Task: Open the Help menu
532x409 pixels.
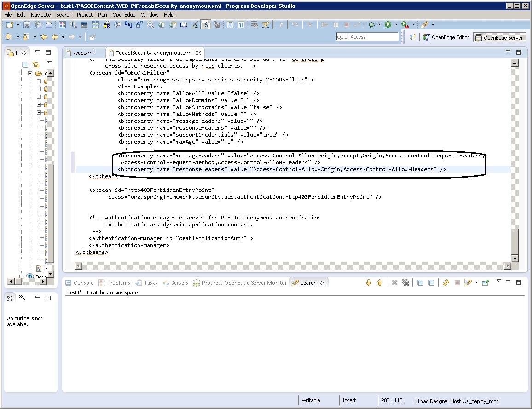Action: coord(168,15)
